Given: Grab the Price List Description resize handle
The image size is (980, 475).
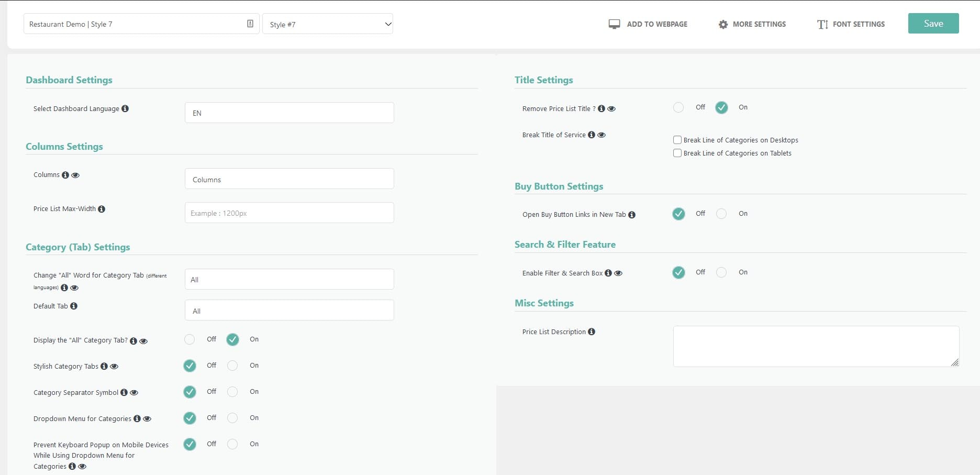Looking at the screenshot, I should (955, 362).
